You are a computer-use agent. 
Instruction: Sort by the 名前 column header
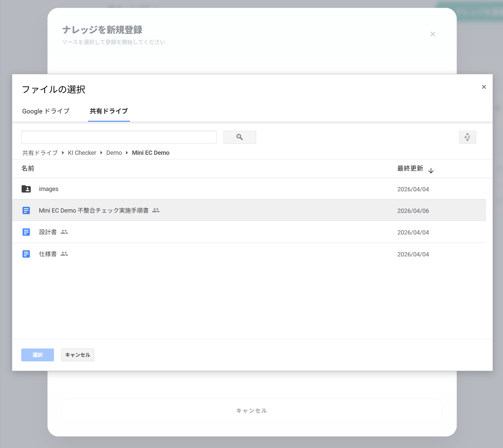point(28,168)
